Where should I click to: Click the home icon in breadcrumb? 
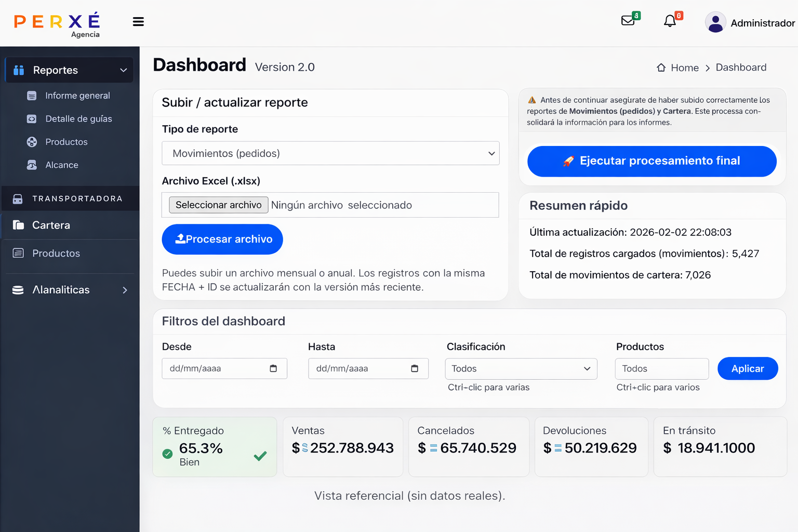point(661,68)
